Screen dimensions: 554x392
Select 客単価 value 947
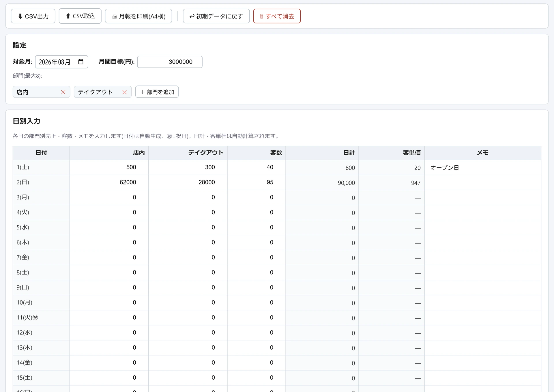(x=416, y=183)
